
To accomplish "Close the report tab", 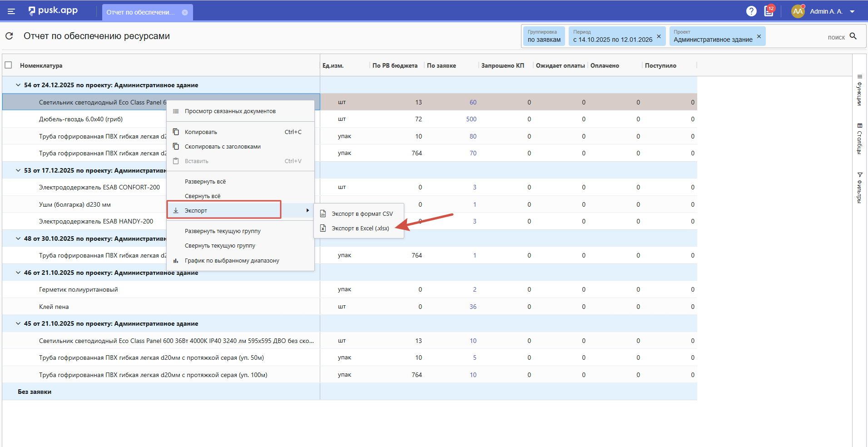I will [185, 12].
